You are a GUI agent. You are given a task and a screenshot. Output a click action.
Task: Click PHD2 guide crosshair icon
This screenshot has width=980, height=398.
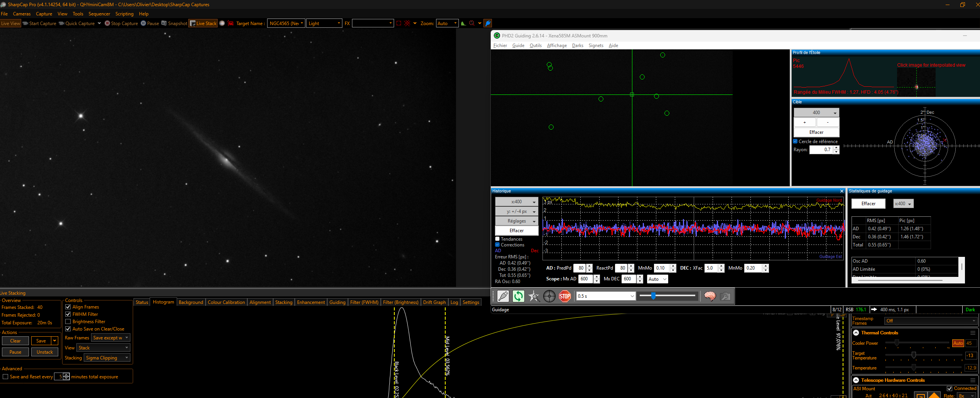549,296
